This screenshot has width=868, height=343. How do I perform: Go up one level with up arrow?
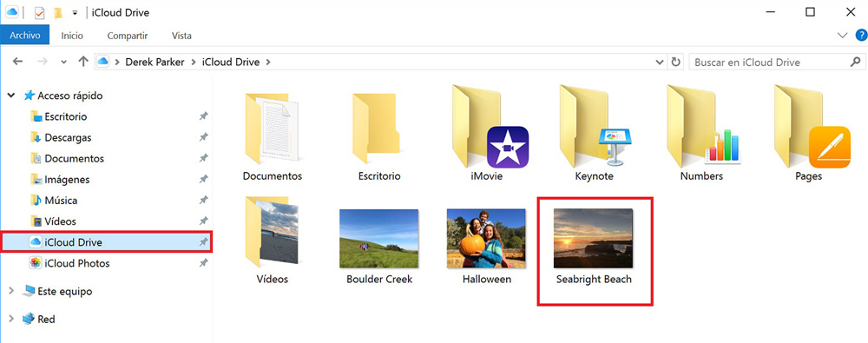83,62
